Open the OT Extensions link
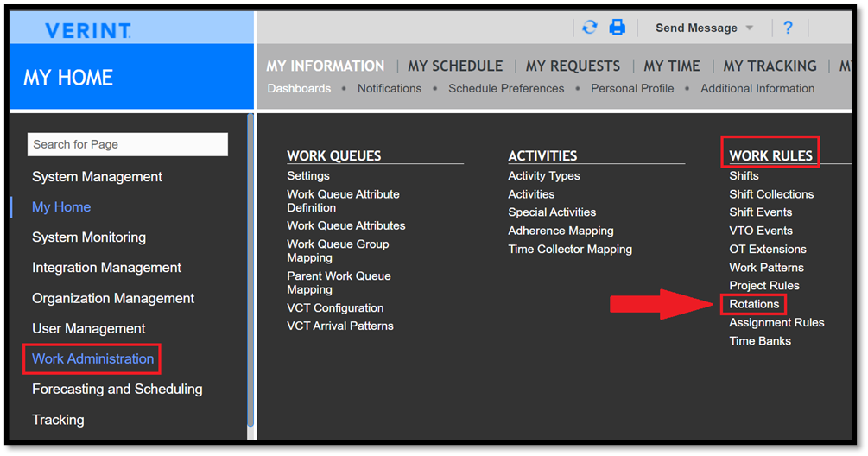The height and width of the screenshot is (456, 868). click(768, 250)
